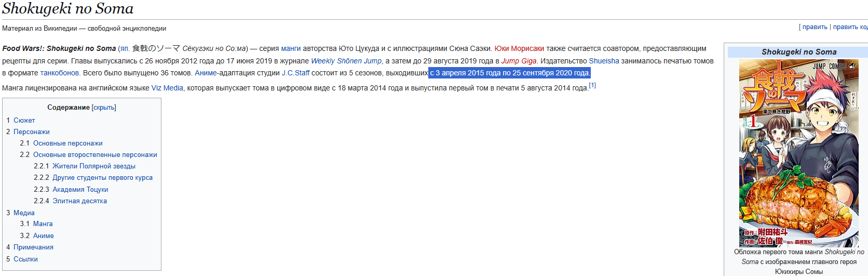Click the highlighted date range text
Viewport: 868px width, 276px height.
[510, 73]
